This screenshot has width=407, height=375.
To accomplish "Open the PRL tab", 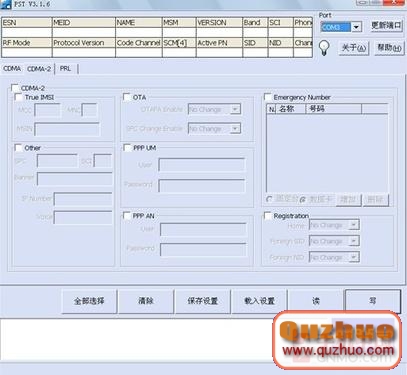I will pyautogui.click(x=66, y=68).
